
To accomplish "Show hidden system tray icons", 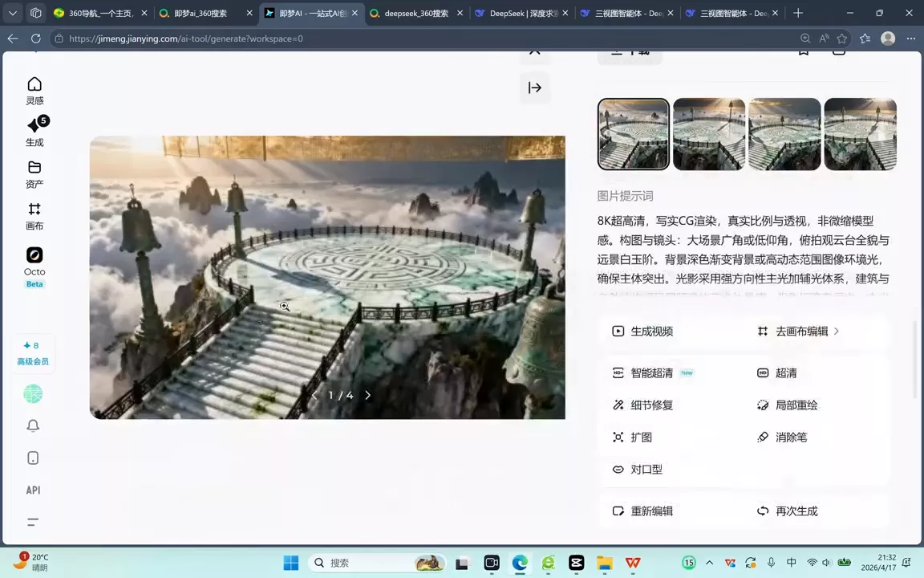I will click(710, 563).
